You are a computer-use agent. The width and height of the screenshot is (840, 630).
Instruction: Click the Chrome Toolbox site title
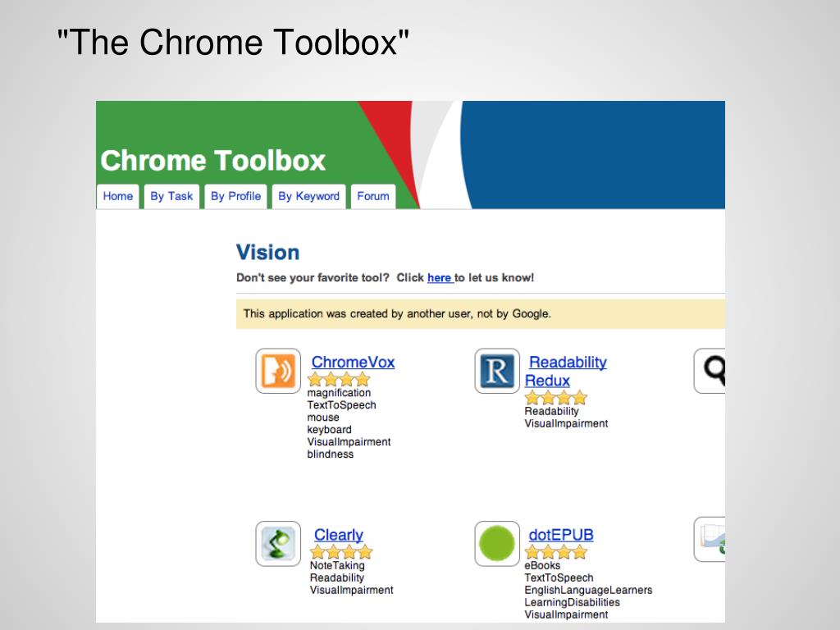212,160
